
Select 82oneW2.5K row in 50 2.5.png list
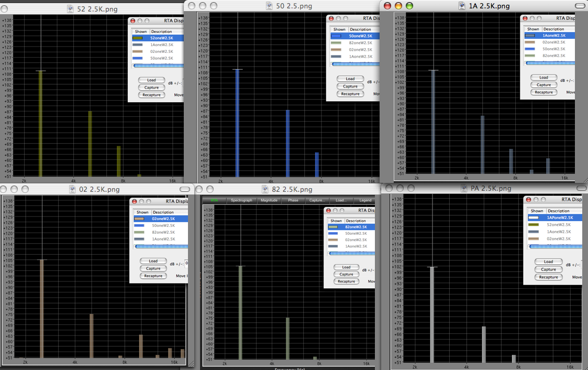click(x=355, y=43)
